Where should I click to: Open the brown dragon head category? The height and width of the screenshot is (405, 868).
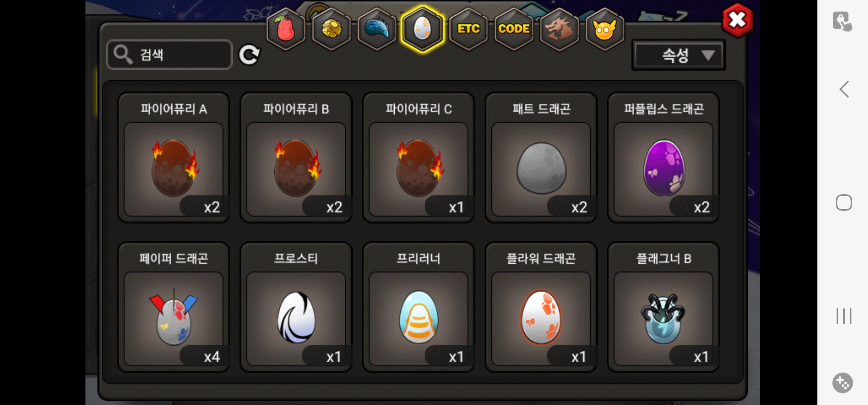tap(559, 29)
